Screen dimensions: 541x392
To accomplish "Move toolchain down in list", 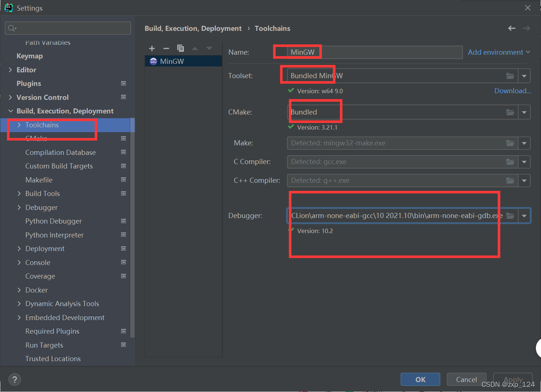I will 209,48.
